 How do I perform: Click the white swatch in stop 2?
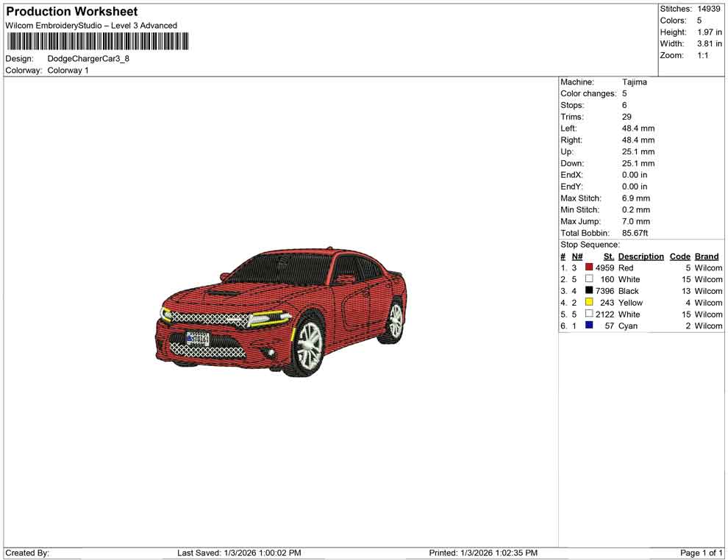(x=588, y=279)
